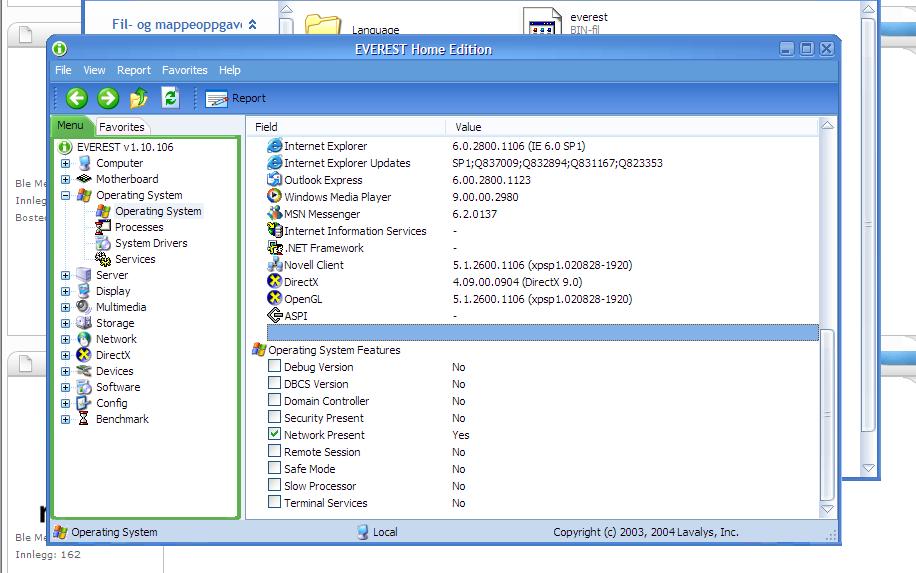Viewport: 916px width, 573px height.
Task: Click the EVEREST title bar info icon
Action: tap(60, 49)
